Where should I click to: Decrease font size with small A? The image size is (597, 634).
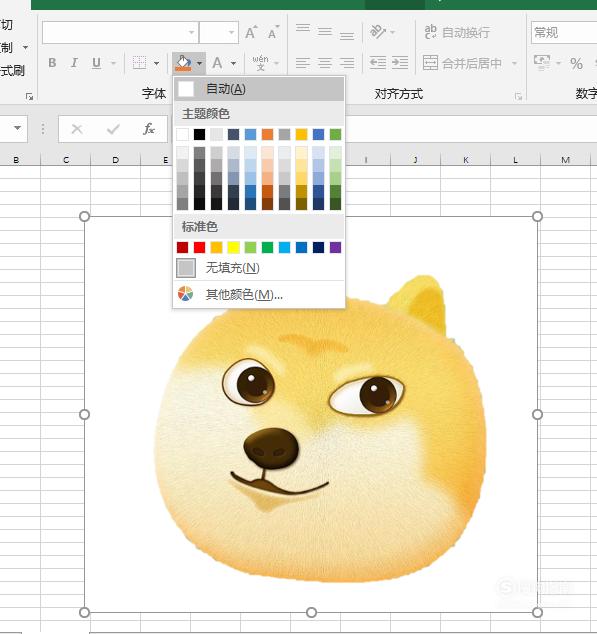click(273, 32)
